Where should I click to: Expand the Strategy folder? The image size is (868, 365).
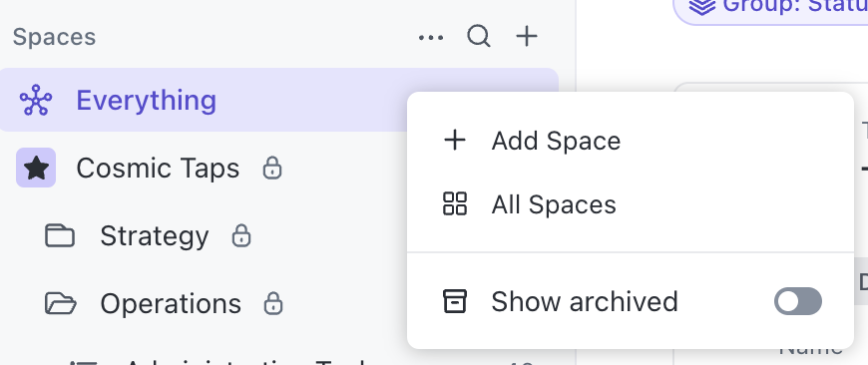coord(60,235)
